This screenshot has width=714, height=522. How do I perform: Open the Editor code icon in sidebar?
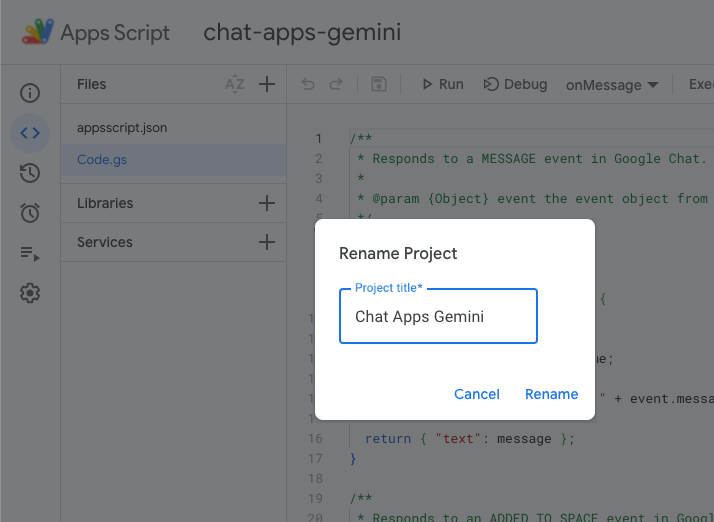coord(30,133)
